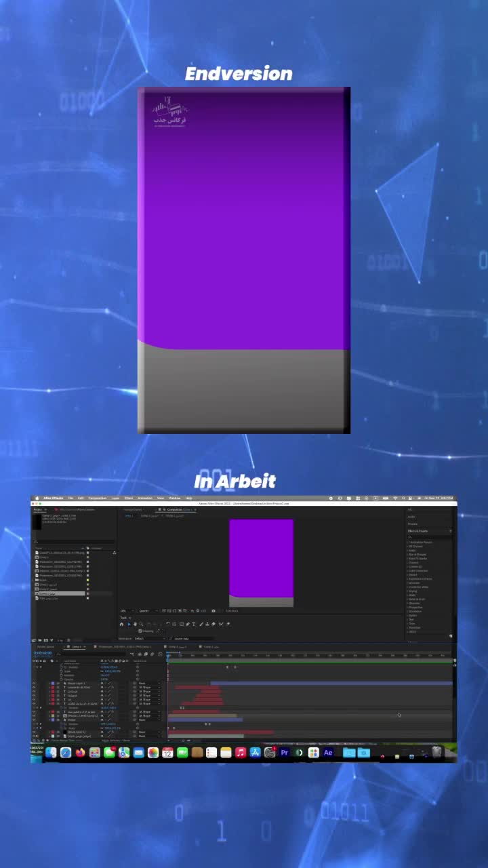Open App Store in the dock

(x=255, y=753)
